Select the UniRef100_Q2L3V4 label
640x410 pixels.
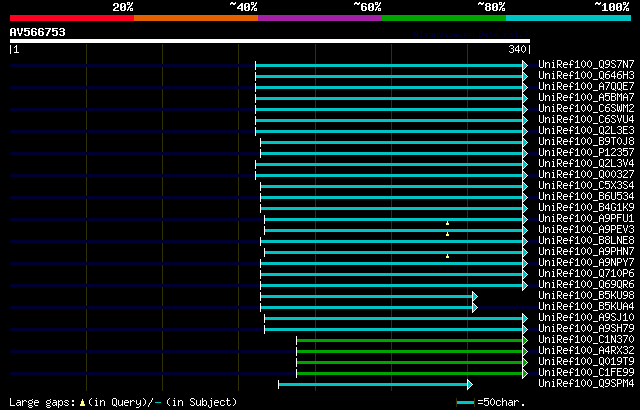tap(586, 164)
